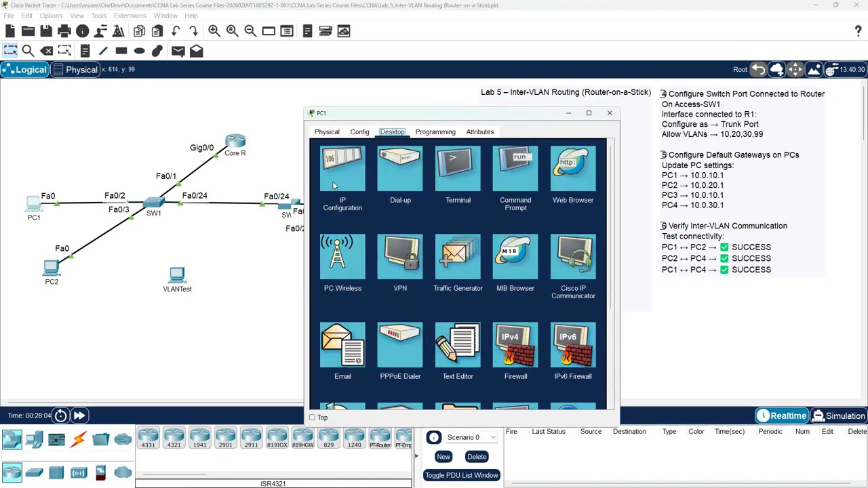Open the Options menu
The width and height of the screenshot is (868, 488).
tap(51, 16)
